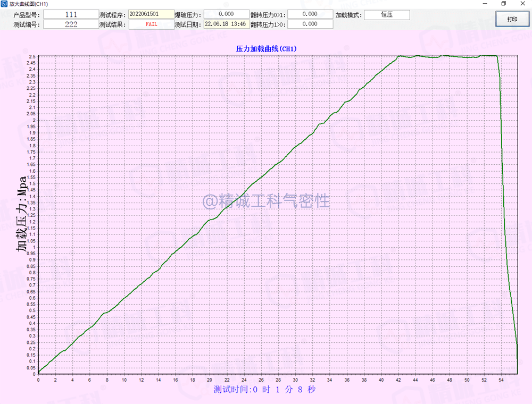
Task: Click the app icon in the title bar
Action: (4, 4)
